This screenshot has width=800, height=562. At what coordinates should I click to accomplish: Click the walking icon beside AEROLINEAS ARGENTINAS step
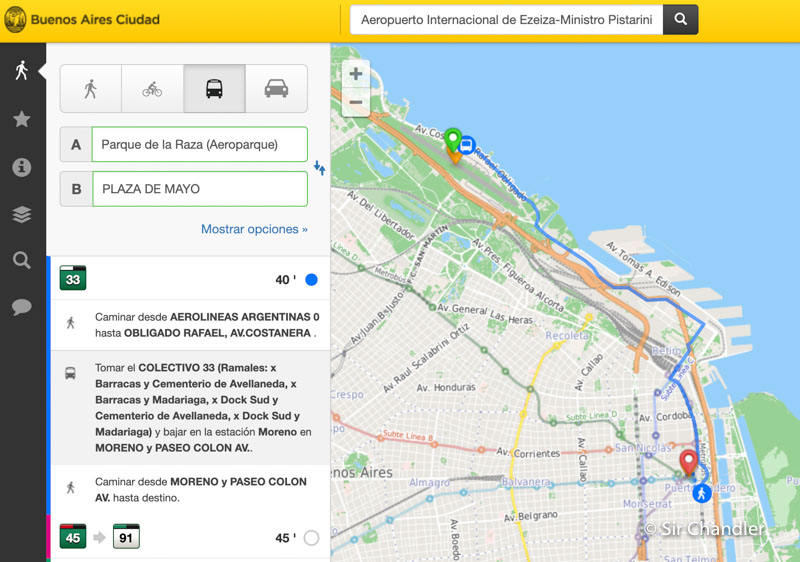pyautogui.click(x=70, y=322)
